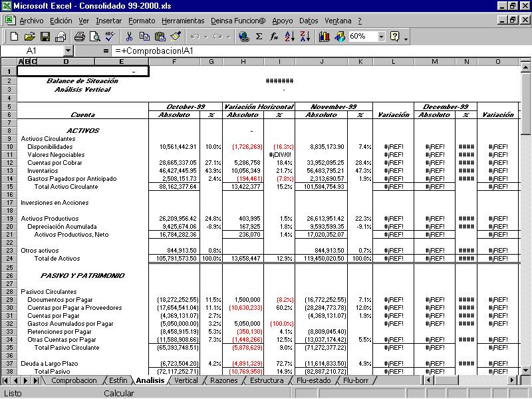Open the Datos menu
532x399 pixels.
[x=309, y=21]
